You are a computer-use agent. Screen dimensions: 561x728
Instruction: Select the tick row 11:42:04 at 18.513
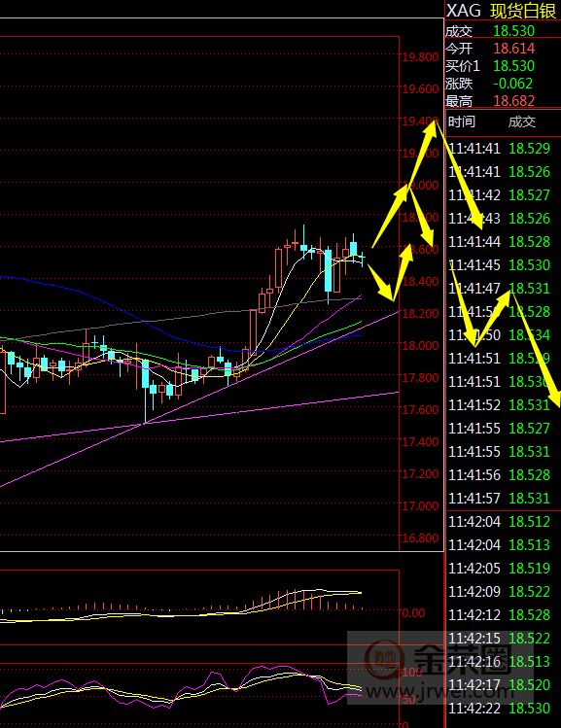[x=499, y=545]
